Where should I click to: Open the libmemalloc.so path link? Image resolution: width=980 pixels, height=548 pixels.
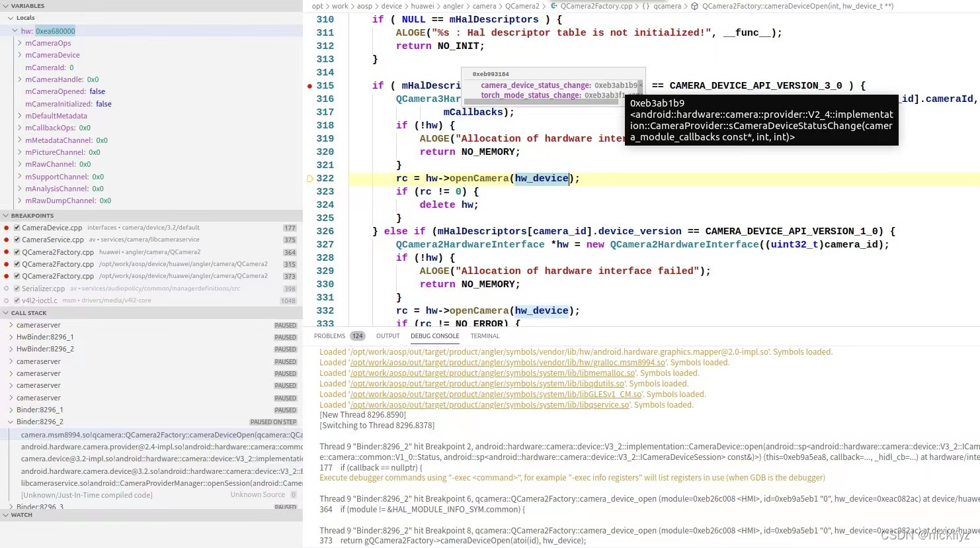(492, 373)
